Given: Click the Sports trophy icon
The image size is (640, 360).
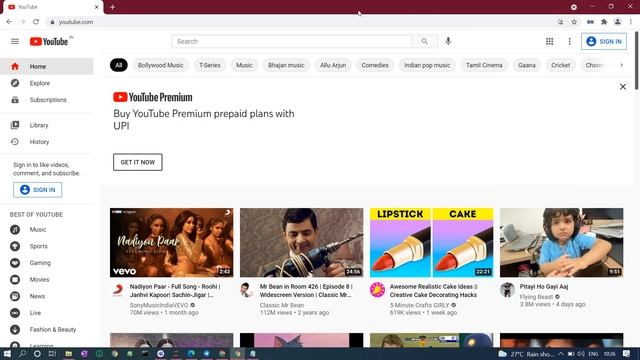Looking at the screenshot, I should 15,246.
